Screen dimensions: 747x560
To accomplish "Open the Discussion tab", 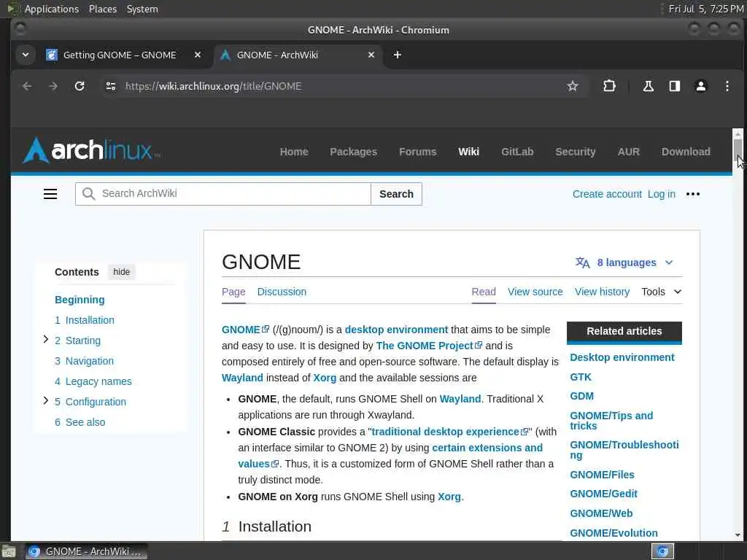I will tap(282, 292).
